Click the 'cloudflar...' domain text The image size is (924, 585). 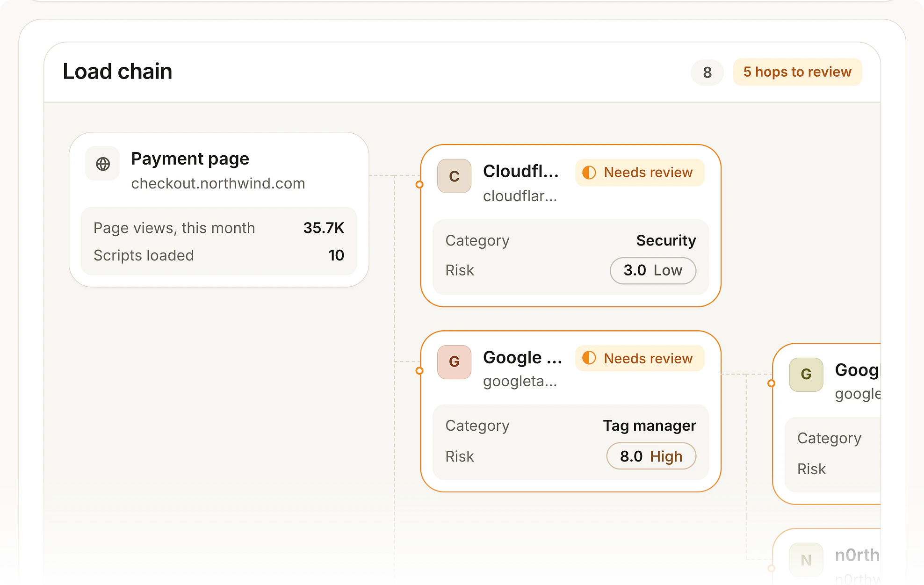tap(520, 196)
